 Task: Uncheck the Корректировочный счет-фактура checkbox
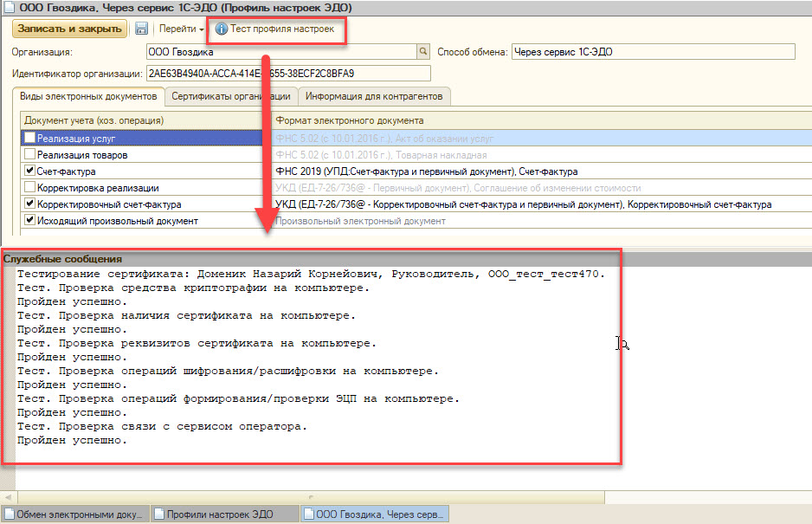point(30,204)
